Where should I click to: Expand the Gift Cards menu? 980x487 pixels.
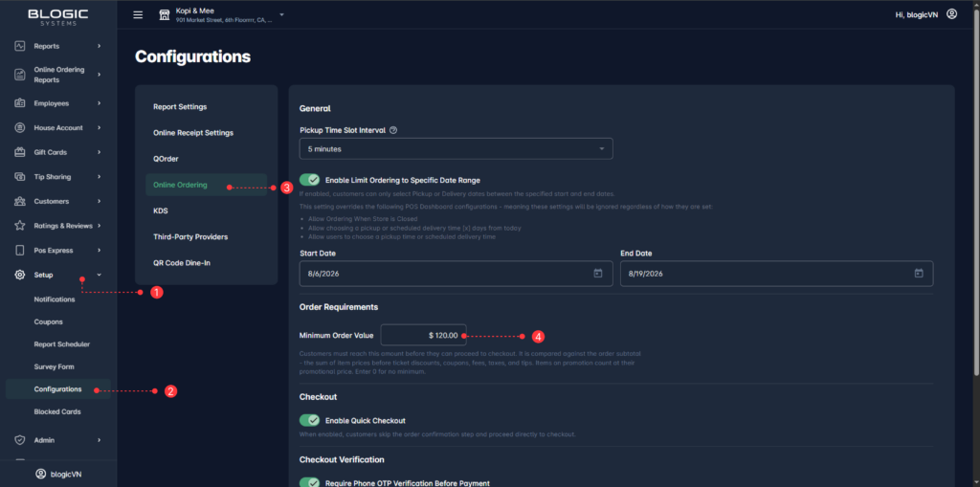tap(99, 152)
